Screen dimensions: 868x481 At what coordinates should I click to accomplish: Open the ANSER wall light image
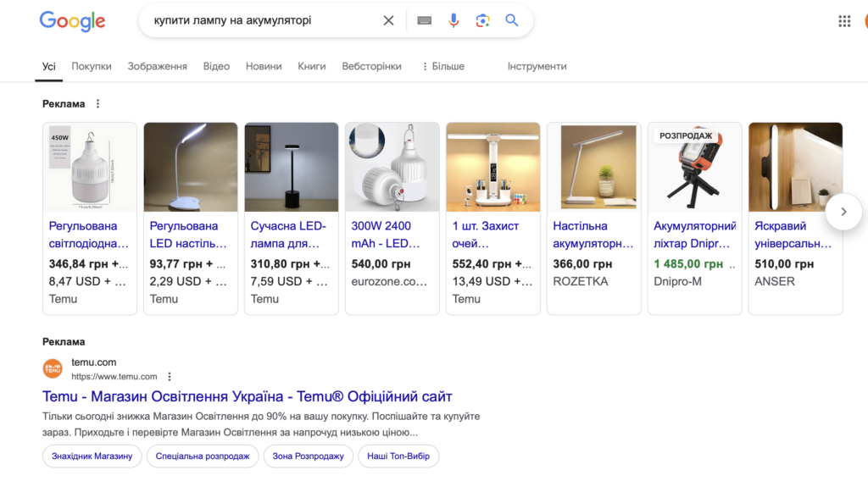coord(795,167)
